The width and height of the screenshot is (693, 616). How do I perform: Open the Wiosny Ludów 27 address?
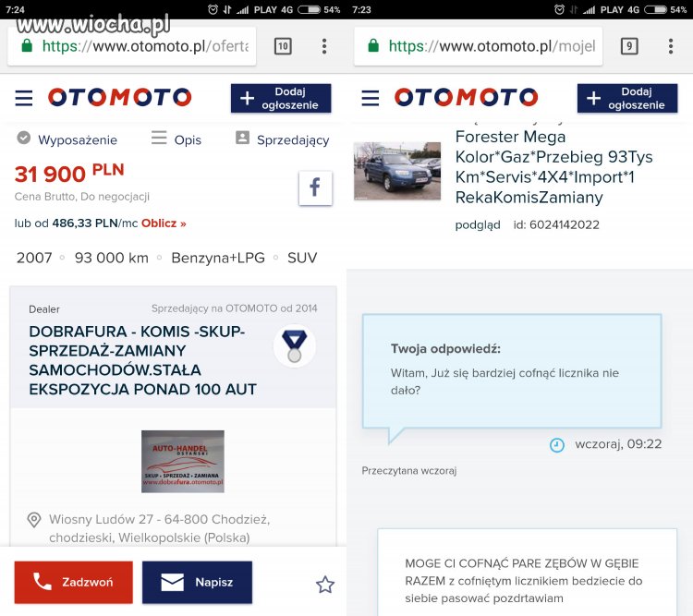coord(159,528)
